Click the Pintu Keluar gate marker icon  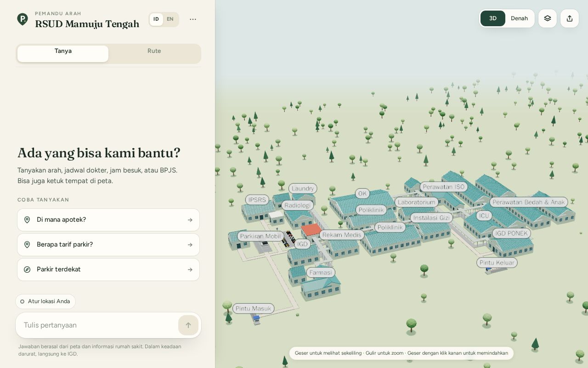(x=489, y=270)
